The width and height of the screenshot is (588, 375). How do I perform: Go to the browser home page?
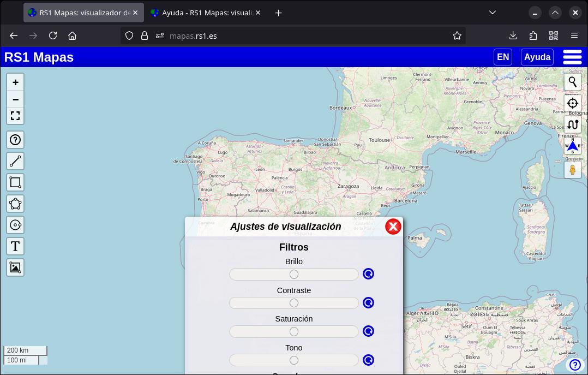[x=73, y=35]
